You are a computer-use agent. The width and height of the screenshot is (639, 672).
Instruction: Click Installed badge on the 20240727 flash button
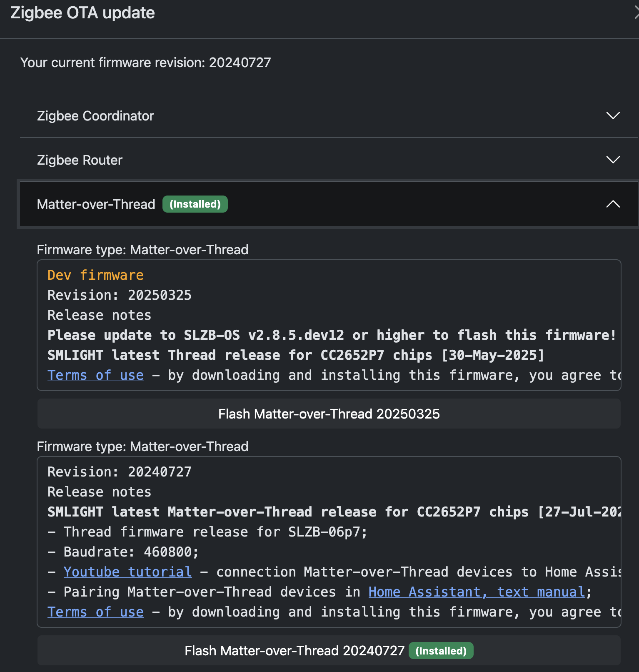(x=441, y=651)
